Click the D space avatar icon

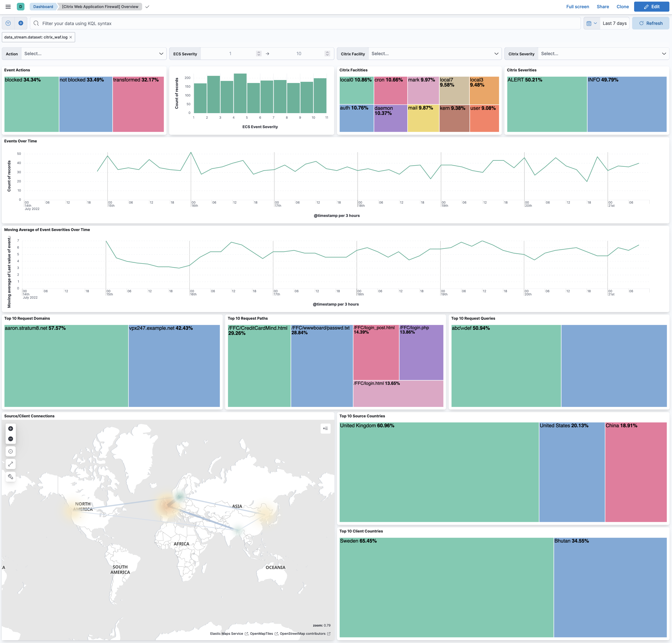(x=21, y=6)
